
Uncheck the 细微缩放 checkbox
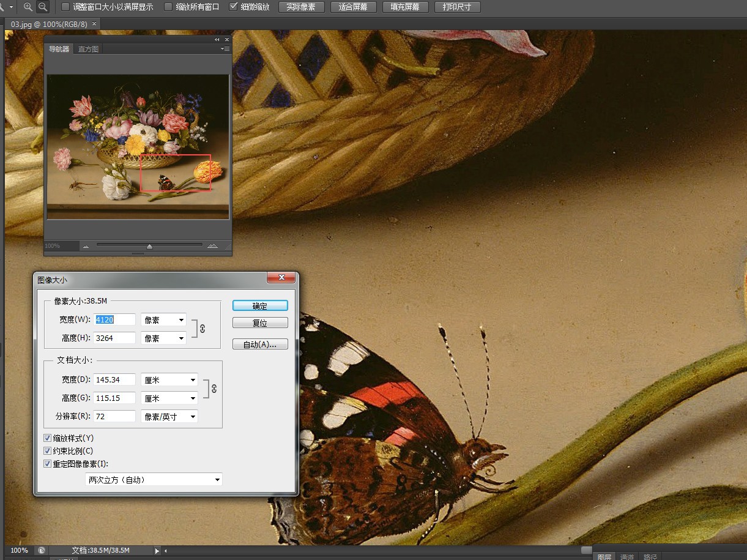[233, 7]
